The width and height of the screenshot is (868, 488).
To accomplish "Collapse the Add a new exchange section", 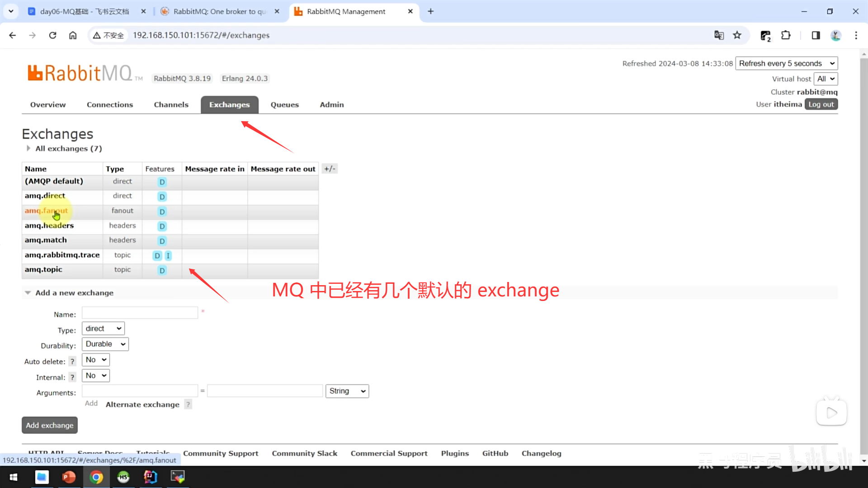I will pyautogui.click(x=74, y=293).
